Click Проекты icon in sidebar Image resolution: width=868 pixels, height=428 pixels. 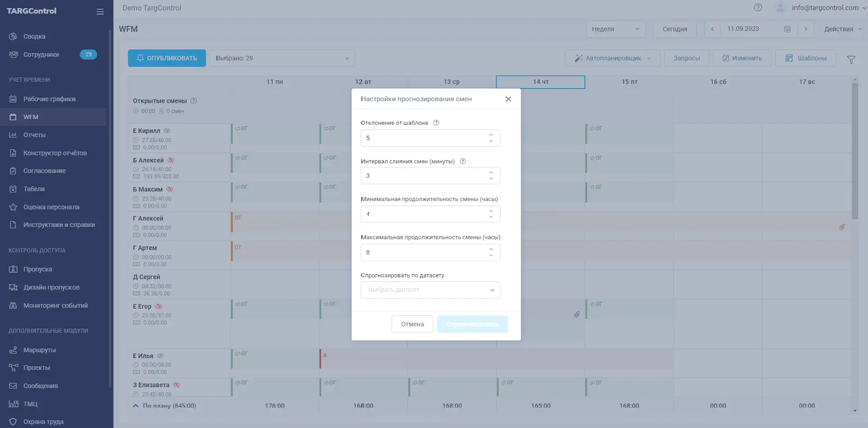pyautogui.click(x=13, y=368)
